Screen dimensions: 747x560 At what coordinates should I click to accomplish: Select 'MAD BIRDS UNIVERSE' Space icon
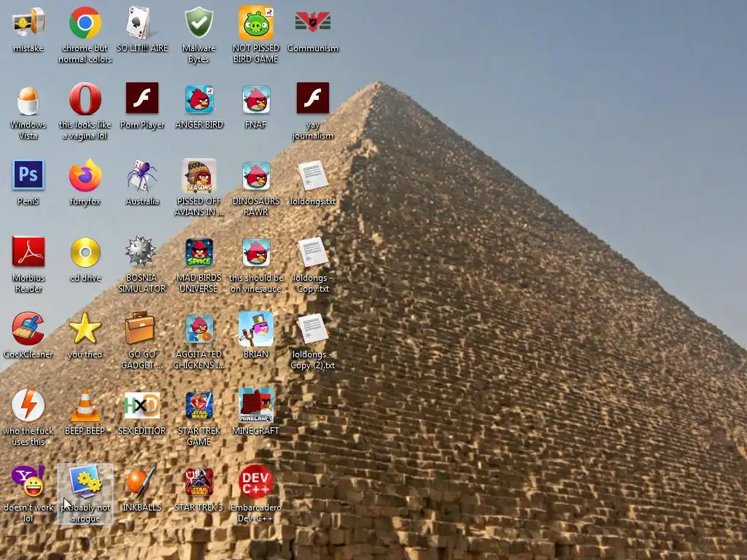tap(198, 252)
